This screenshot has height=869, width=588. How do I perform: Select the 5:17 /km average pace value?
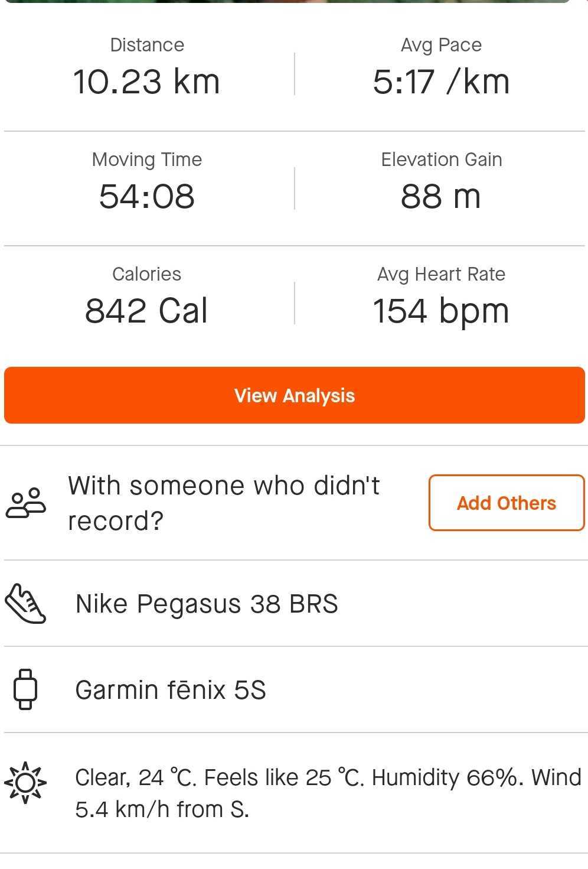(441, 82)
